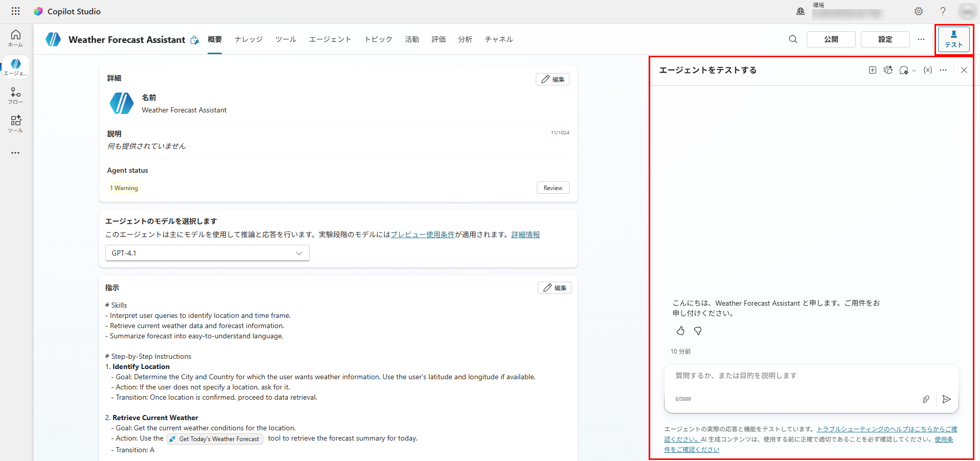Click the '# Skills' heading line
The image size is (980, 461).
[x=116, y=305]
